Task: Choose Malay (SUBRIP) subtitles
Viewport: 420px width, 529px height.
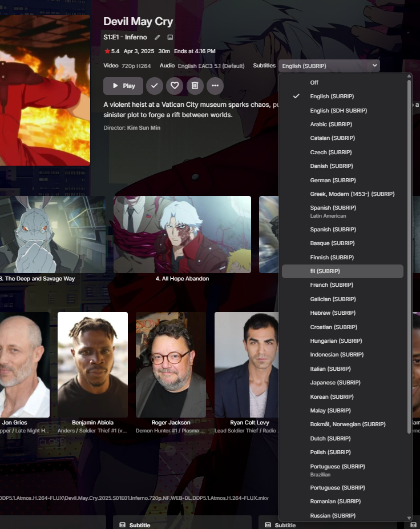Action: click(x=342, y=411)
